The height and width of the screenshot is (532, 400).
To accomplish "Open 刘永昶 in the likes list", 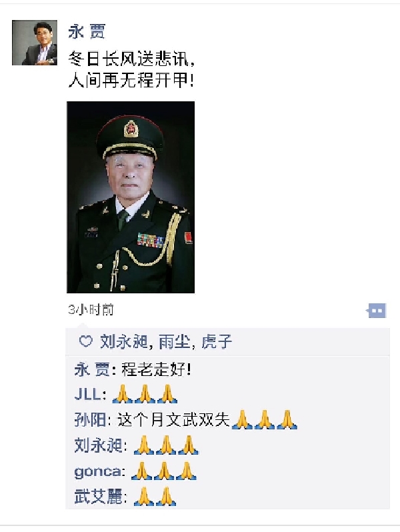I will tap(124, 341).
